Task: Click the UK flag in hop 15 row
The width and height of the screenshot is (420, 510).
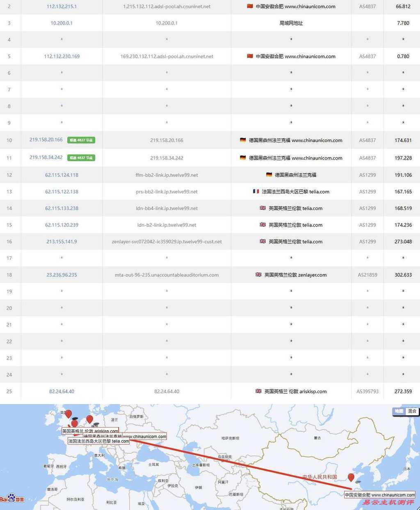Action: pyautogui.click(x=262, y=225)
